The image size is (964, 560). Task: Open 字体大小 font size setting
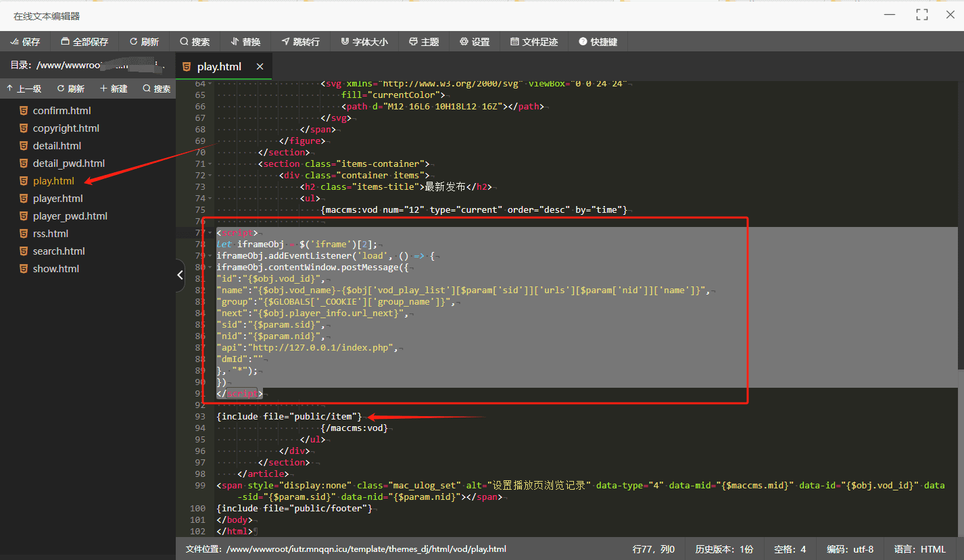coord(364,42)
